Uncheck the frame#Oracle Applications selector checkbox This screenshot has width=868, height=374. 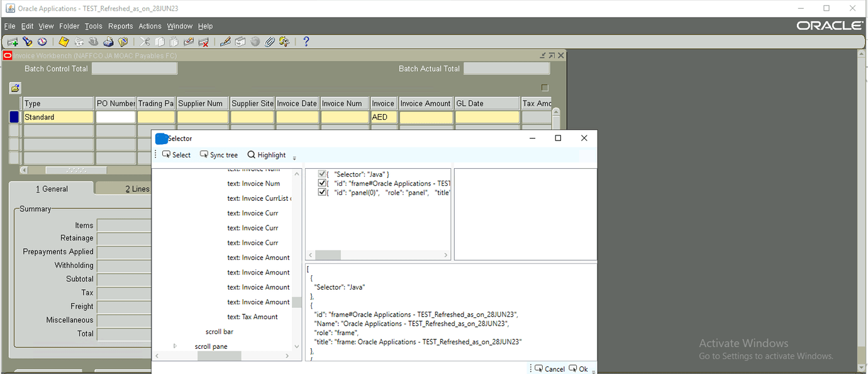pyautogui.click(x=322, y=183)
